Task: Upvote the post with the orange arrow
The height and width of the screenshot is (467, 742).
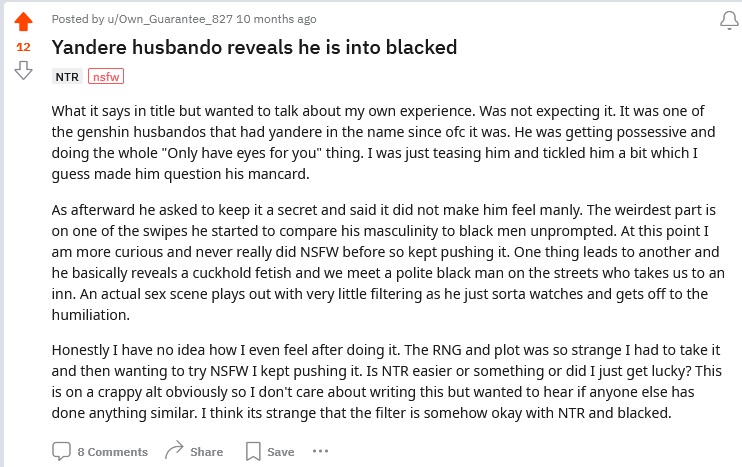Action: point(24,23)
